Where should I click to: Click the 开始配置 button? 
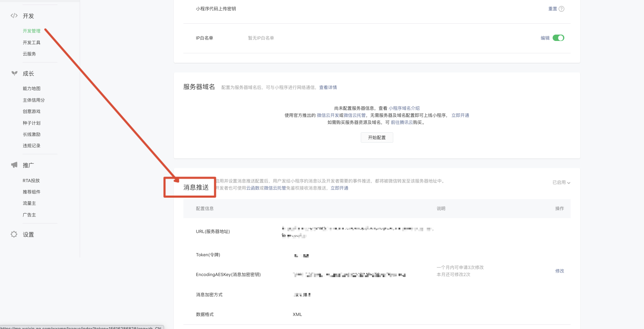point(377,138)
